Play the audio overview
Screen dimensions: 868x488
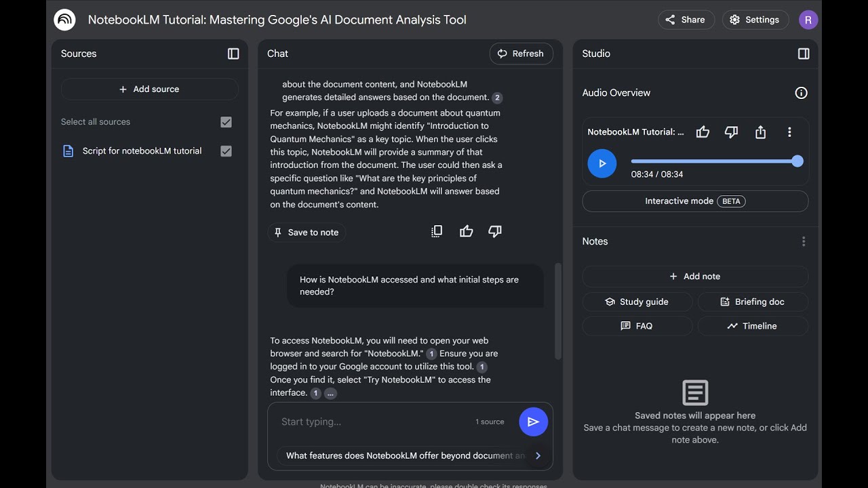point(601,164)
